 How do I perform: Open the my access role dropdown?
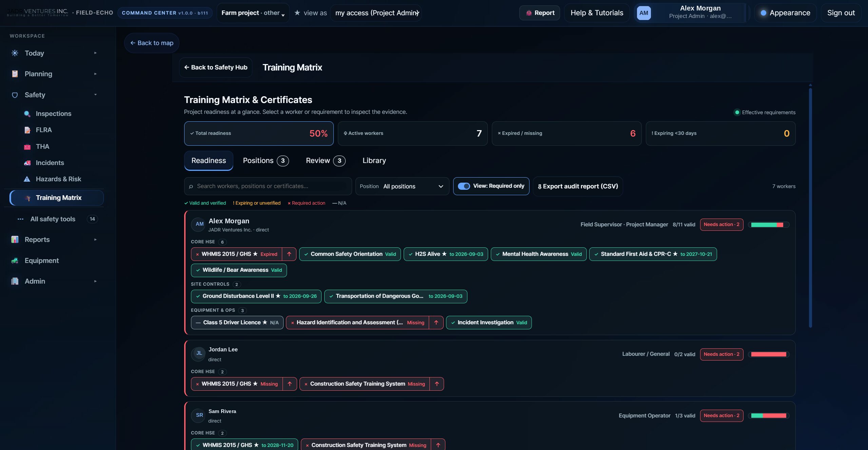[376, 13]
